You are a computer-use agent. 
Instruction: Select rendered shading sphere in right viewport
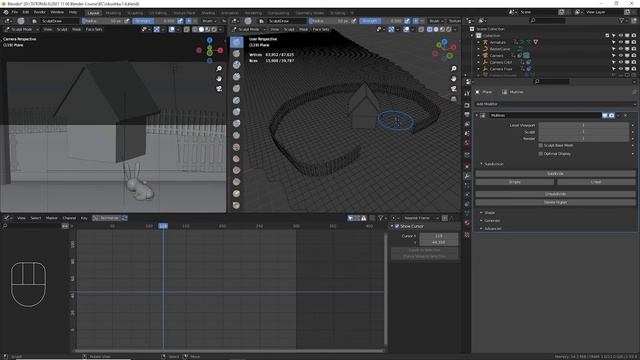pyautogui.click(x=449, y=29)
